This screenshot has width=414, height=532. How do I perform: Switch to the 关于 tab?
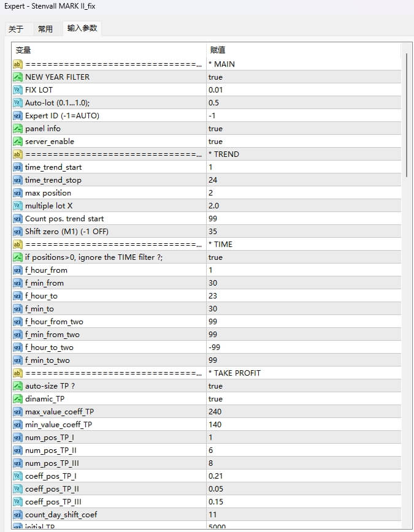[x=16, y=29]
